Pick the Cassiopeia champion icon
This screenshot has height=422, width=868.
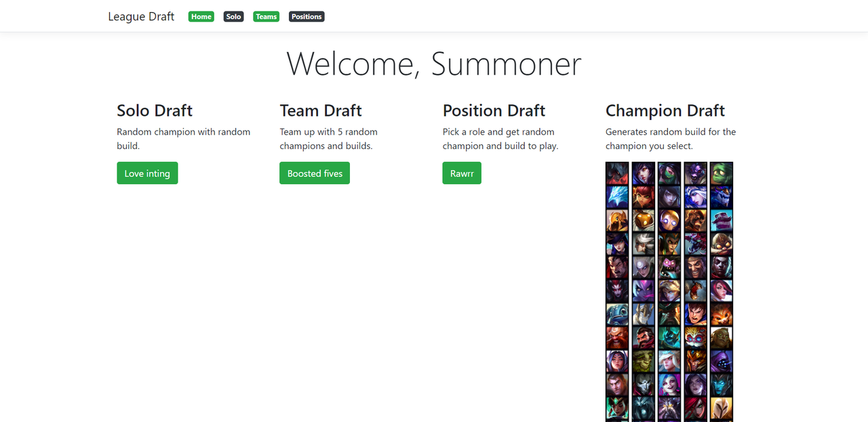(669, 244)
